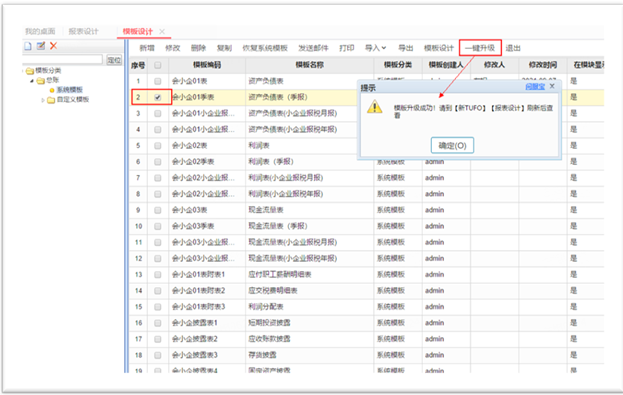Screen dimensions: 623x395
Task: Click the 一键升级 toolbar button
Action: 480,48
